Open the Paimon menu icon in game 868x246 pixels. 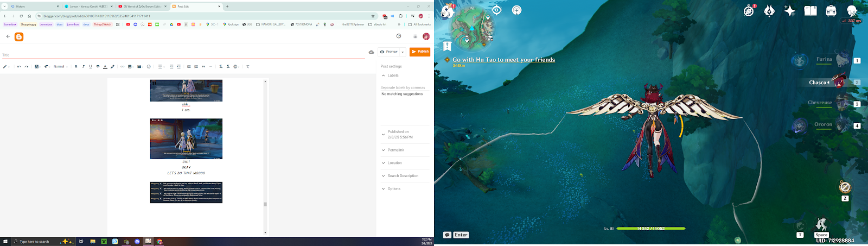(446, 10)
